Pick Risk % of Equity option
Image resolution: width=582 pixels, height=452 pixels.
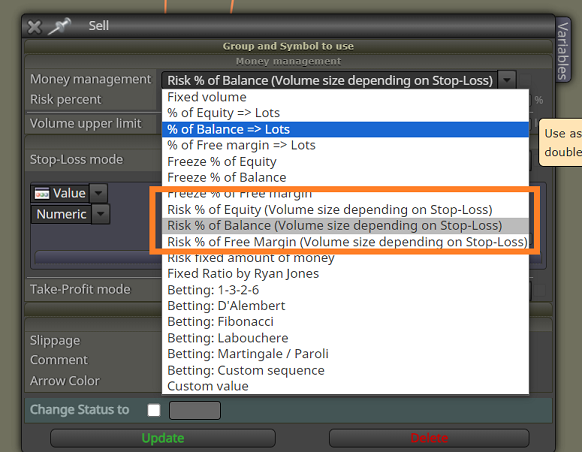[x=345, y=210]
